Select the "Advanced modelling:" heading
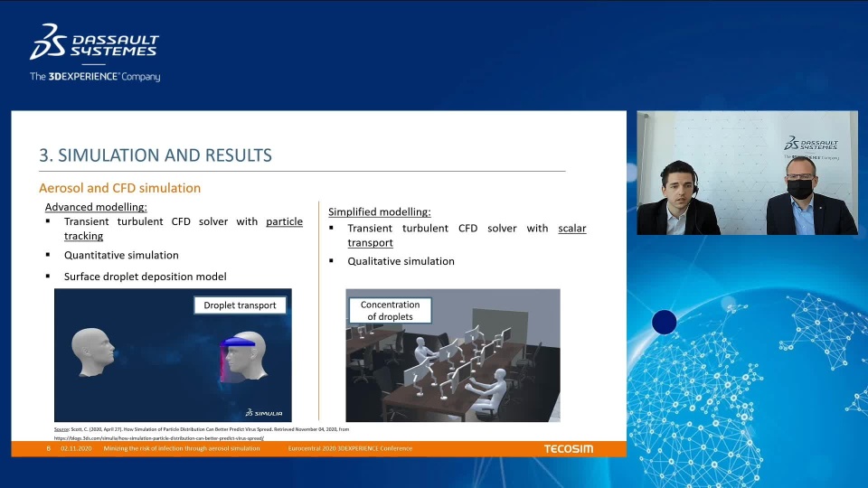 tap(96, 207)
